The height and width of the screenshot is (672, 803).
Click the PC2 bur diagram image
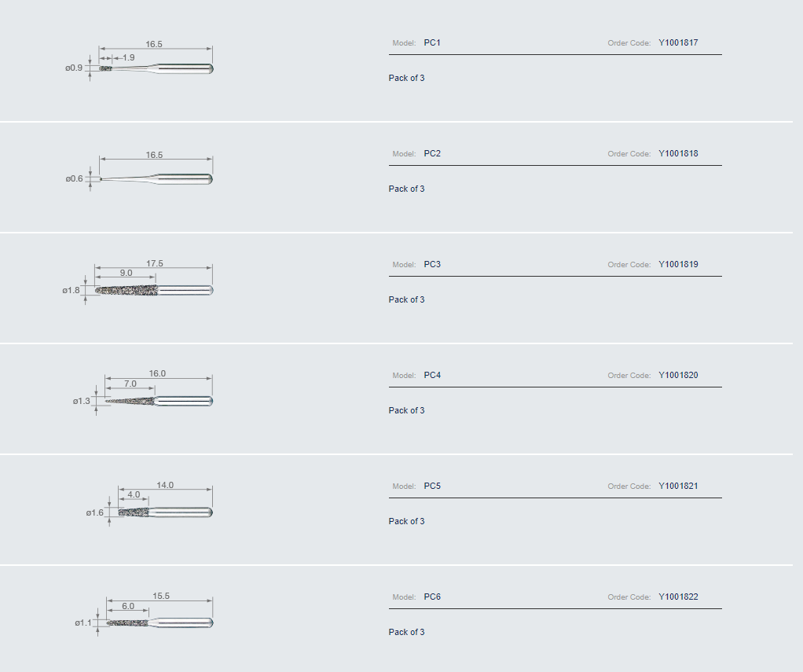pos(139,171)
